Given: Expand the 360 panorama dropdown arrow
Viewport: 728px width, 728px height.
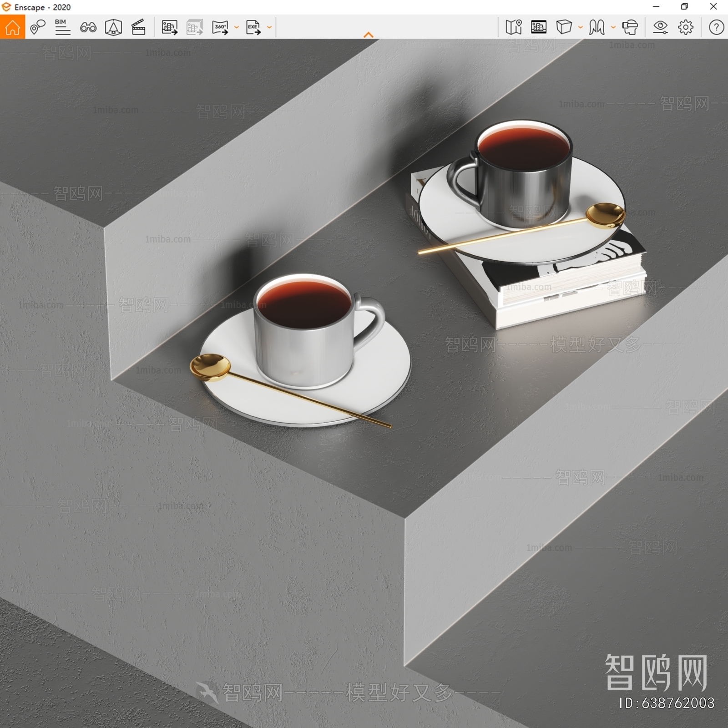Looking at the screenshot, I should (x=237, y=27).
